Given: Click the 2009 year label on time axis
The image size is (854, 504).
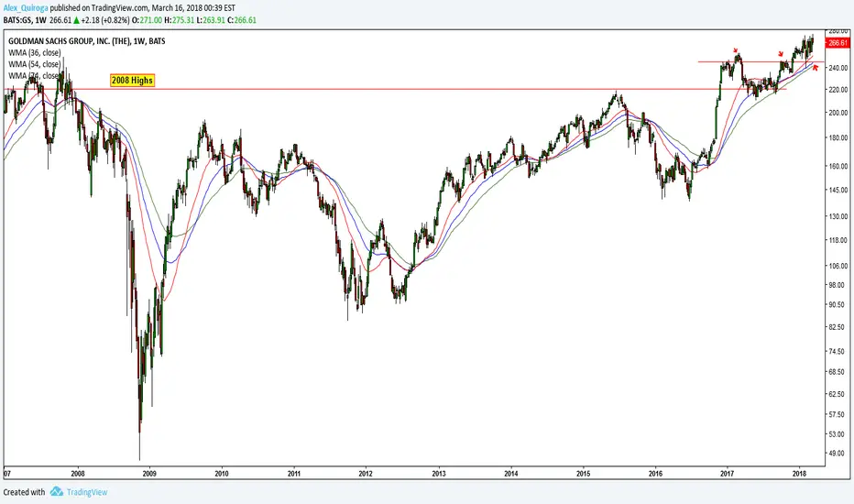Looking at the screenshot, I should coord(149,474).
